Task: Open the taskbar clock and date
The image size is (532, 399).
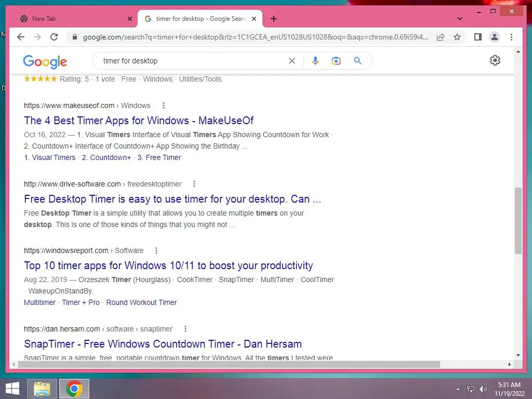Action: (x=509, y=389)
